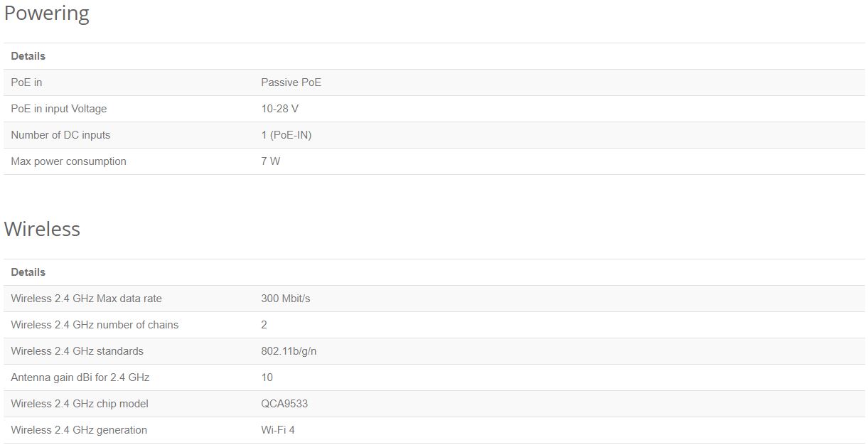Select Wireless 2.4 GHz Max data rate label
The image size is (868, 445).
[86, 299]
